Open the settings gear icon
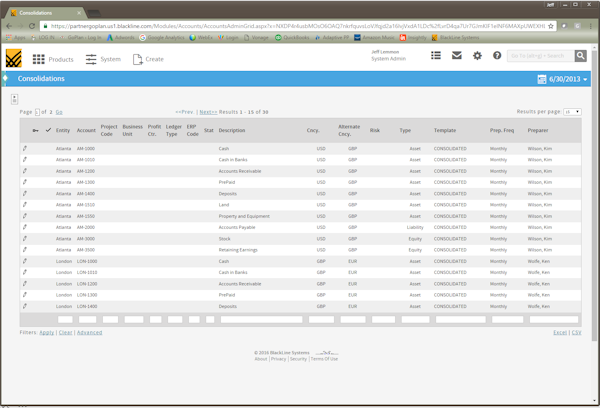The height and width of the screenshot is (408, 600). [477, 56]
